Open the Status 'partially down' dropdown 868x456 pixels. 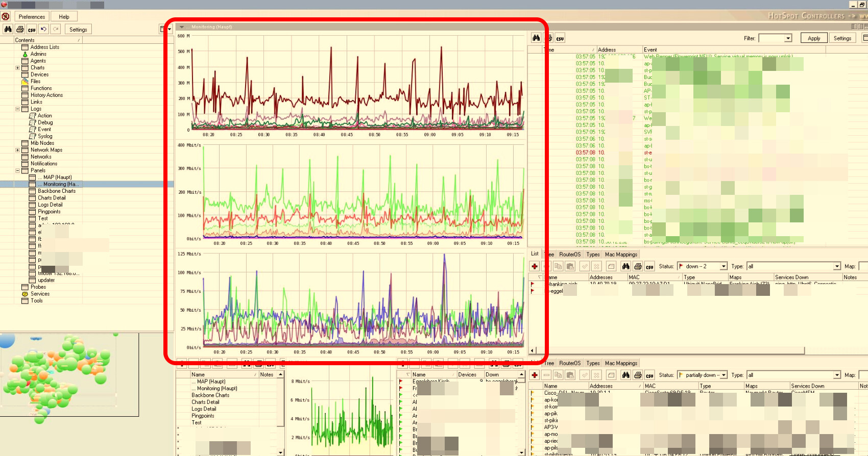coord(724,375)
